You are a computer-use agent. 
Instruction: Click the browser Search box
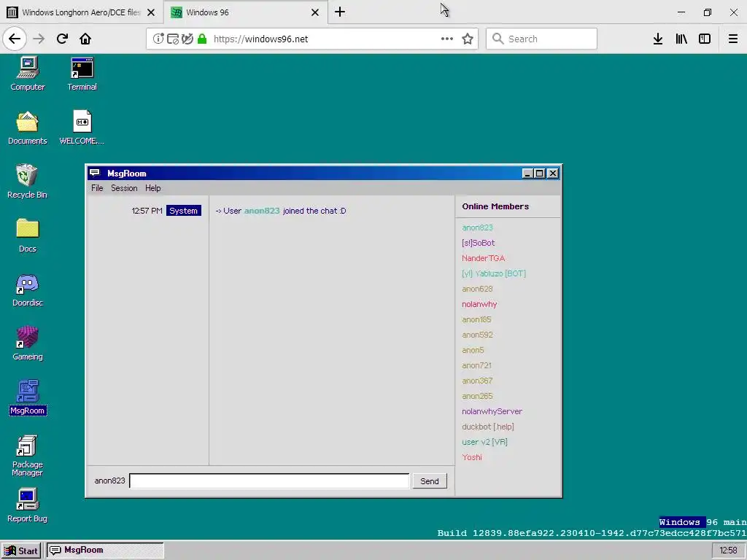(x=541, y=39)
